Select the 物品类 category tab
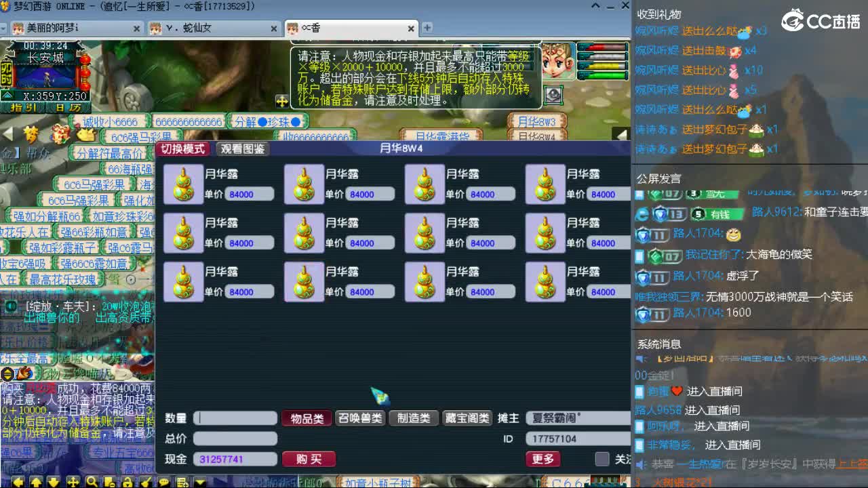The width and height of the screenshot is (868, 488). [307, 418]
